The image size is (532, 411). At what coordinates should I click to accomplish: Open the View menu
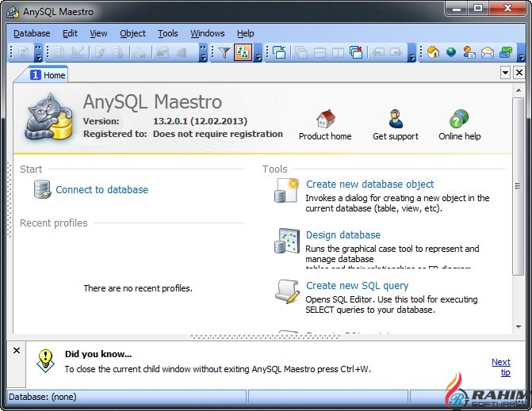pos(98,33)
